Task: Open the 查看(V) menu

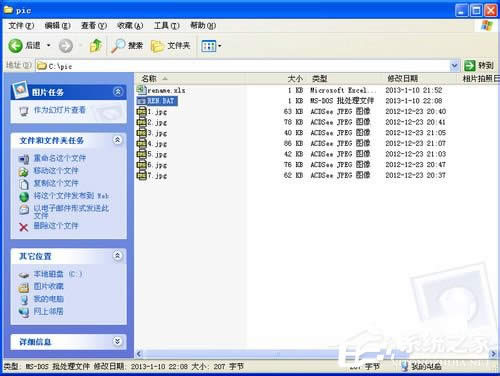Action: [x=94, y=26]
